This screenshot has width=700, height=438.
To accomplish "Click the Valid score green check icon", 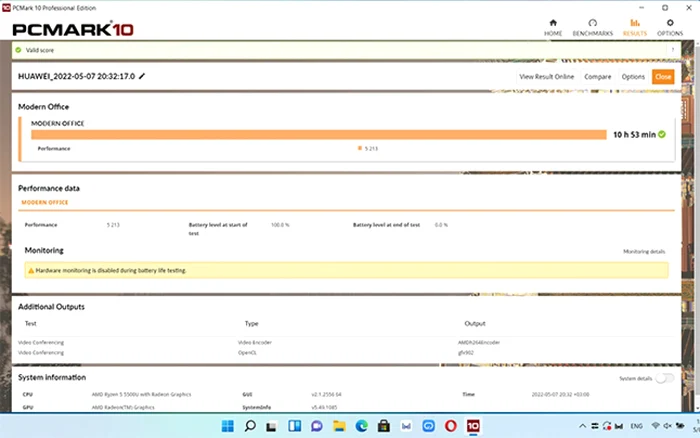I will point(18,50).
